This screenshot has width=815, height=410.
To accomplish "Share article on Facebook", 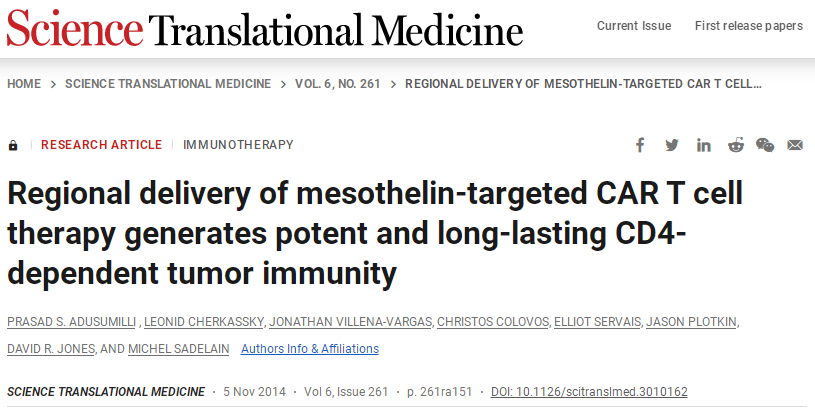I will pyautogui.click(x=640, y=145).
